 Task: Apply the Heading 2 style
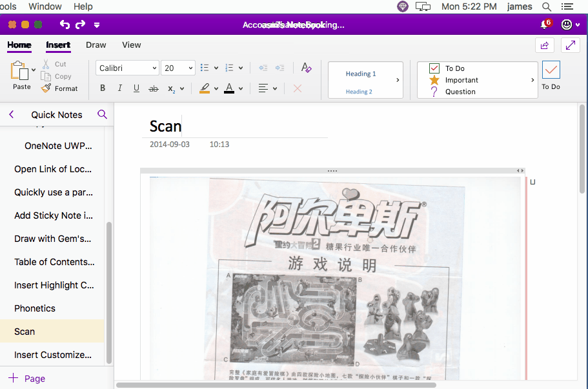(x=359, y=92)
